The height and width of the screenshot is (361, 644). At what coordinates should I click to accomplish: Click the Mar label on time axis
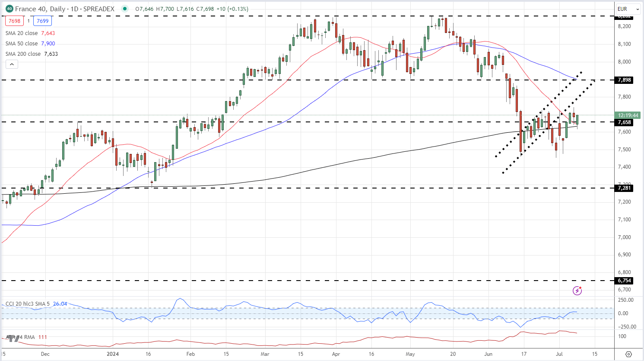pos(265,354)
